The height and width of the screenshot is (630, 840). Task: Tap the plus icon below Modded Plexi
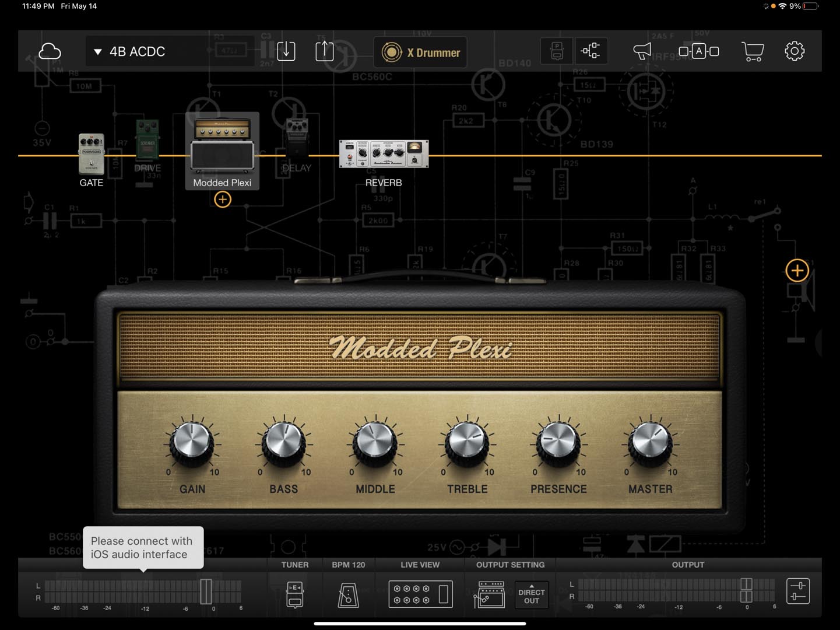click(x=223, y=199)
